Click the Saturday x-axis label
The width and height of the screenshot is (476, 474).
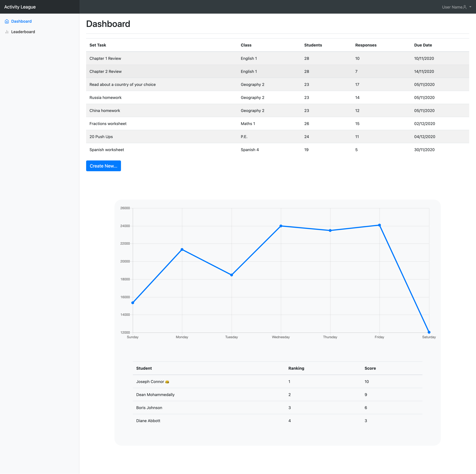coord(429,337)
